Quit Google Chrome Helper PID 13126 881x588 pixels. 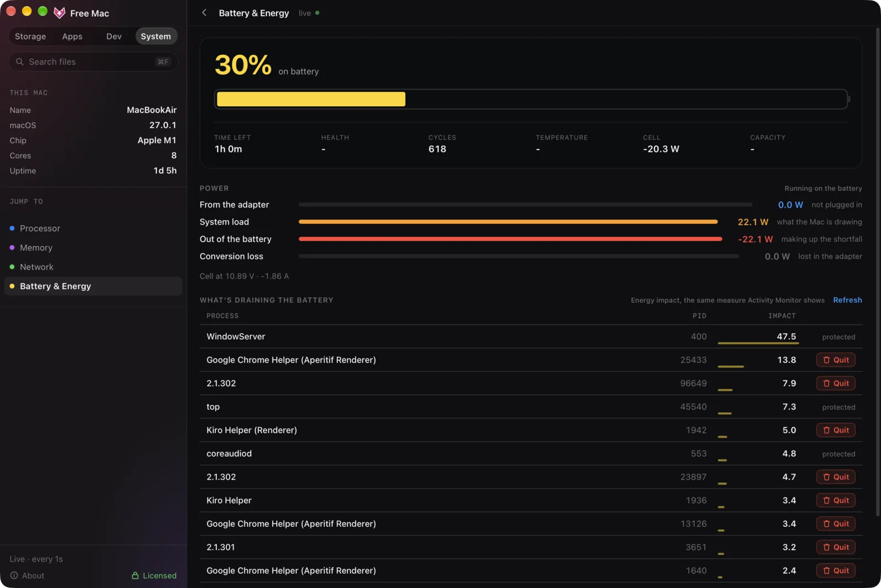[x=836, y=524]
